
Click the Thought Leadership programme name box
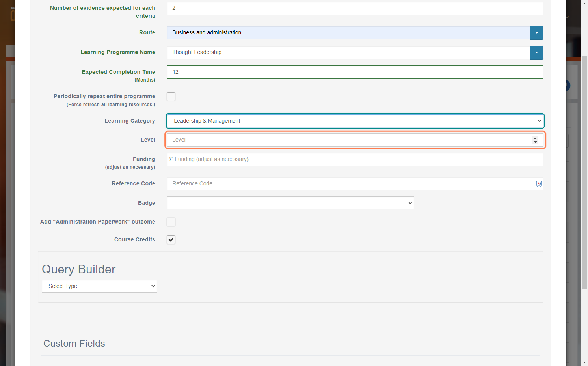(x=348, y=52)
